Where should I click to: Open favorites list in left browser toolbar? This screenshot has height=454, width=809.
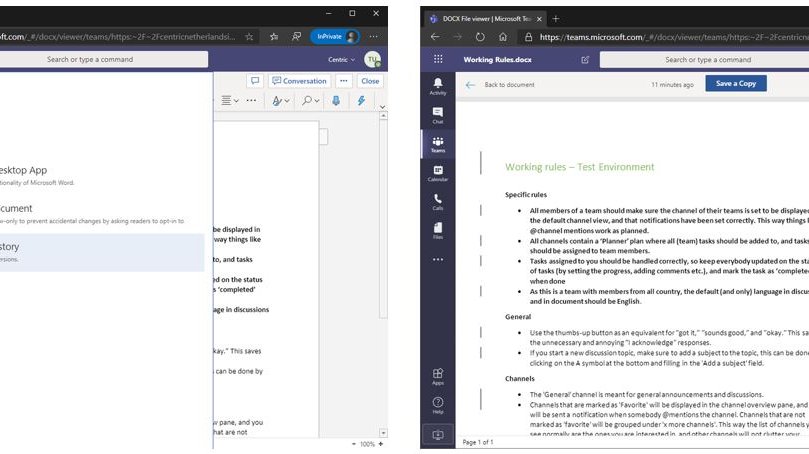pyautogui.click(x=274, y=37)
